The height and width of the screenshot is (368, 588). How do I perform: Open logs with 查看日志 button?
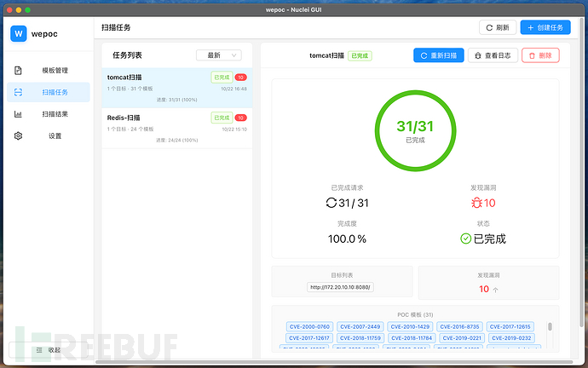[x=493, y=55]
